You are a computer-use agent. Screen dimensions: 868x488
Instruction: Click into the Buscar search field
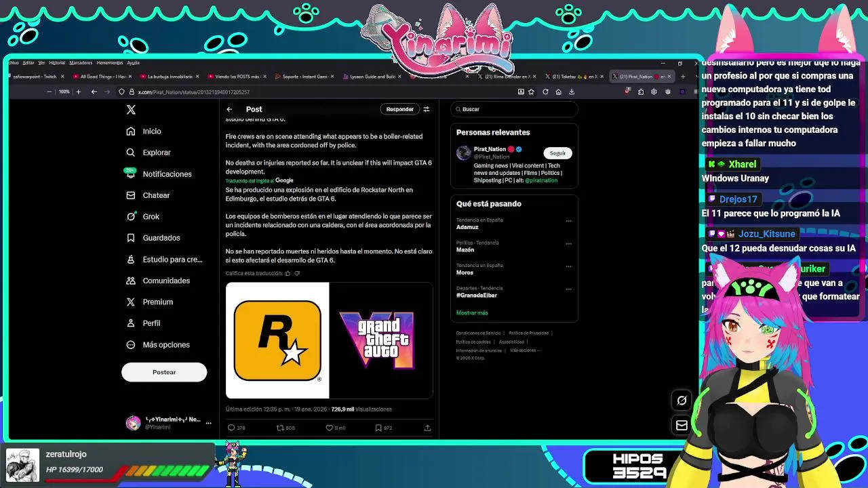pos(514,109)
